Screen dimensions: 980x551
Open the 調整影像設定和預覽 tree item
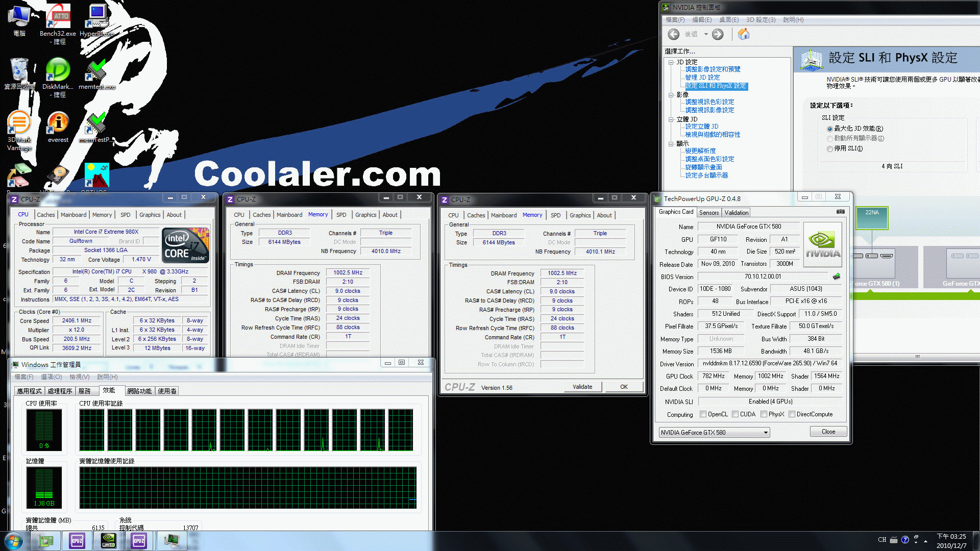(x=713, y=69)
